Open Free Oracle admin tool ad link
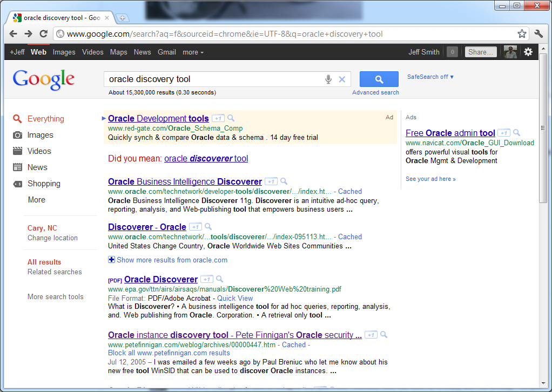 450,133
